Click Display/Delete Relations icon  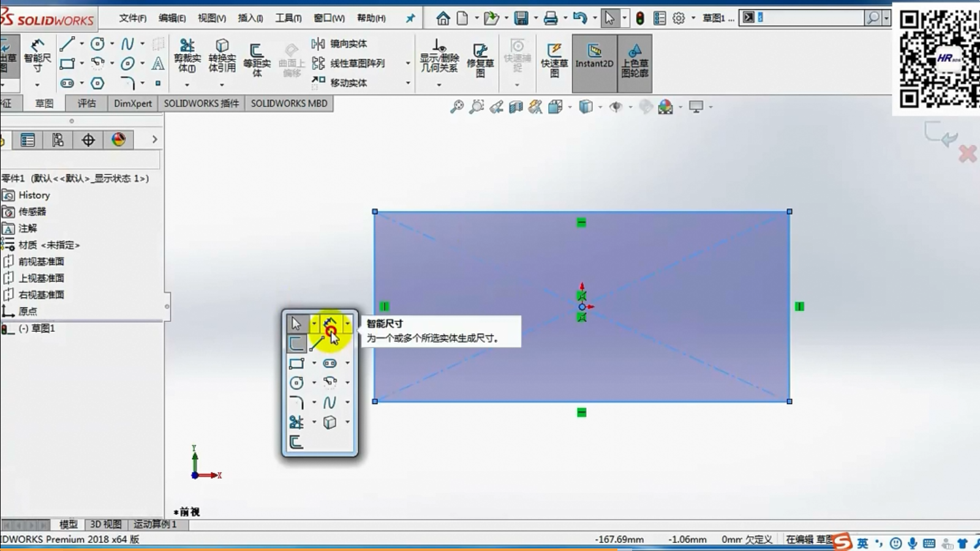point(439,55)
